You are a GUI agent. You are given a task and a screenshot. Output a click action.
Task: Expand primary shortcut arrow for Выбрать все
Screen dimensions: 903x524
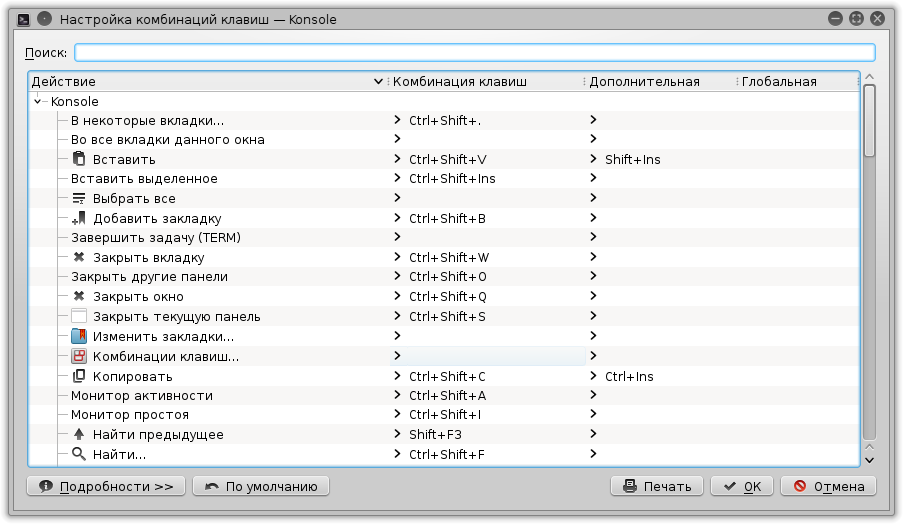397,198
